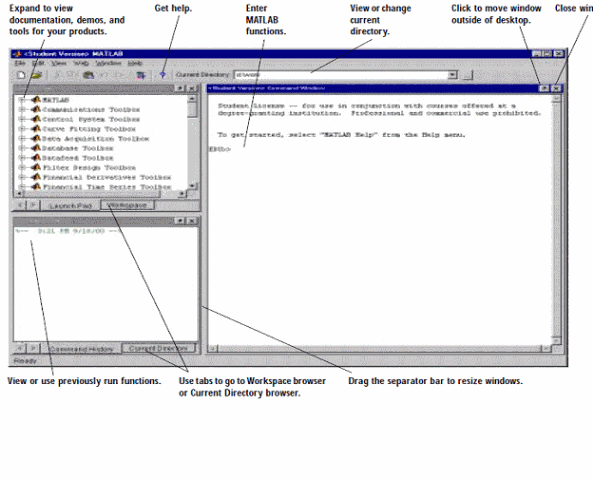Close the Command Window panel
The image size is (593, 480).
tap(556, 88)
